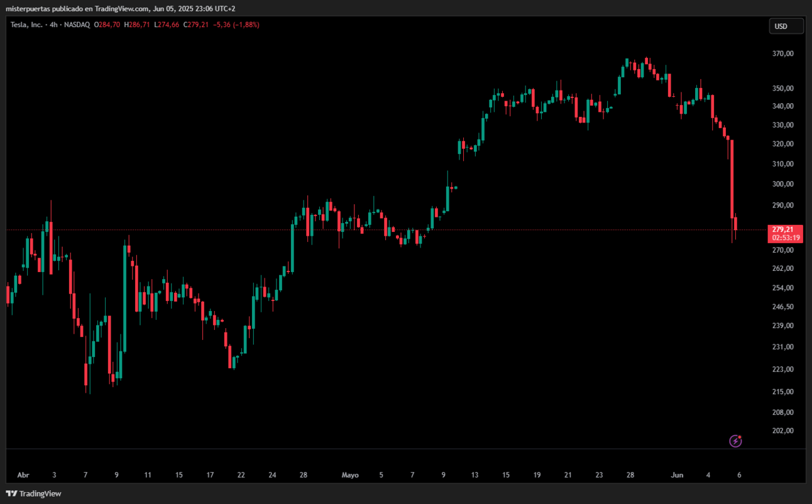Viewport: 812px width, 504px height.
Task: Click the USD currency button
Action: pyautogui.click(x=786, y=26)
